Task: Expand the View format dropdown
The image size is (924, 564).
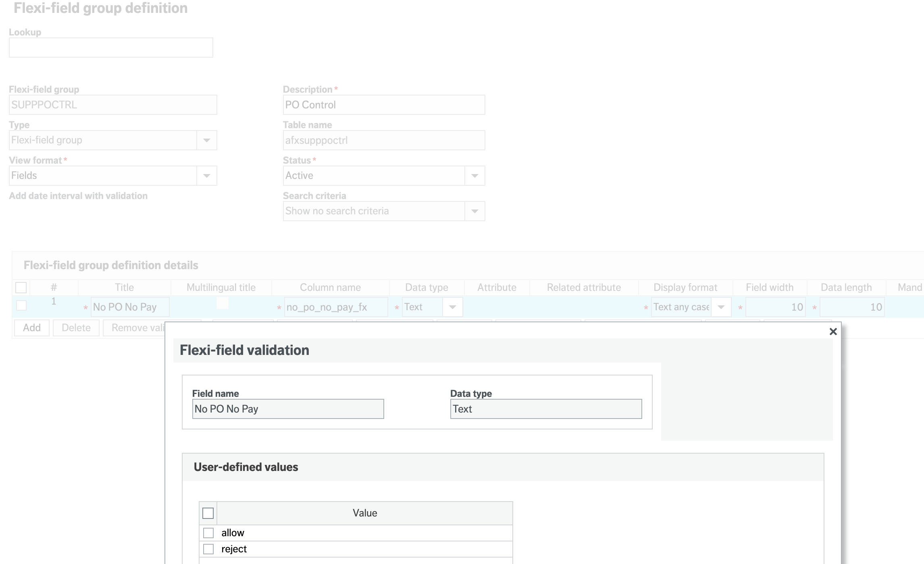Action: click(x=206, y=176)
